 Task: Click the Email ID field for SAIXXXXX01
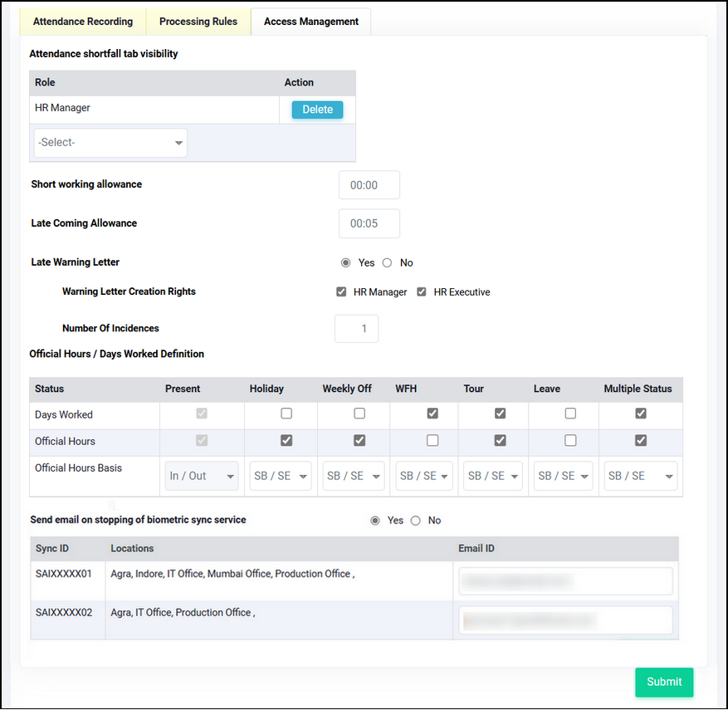[x=565, y=581]
